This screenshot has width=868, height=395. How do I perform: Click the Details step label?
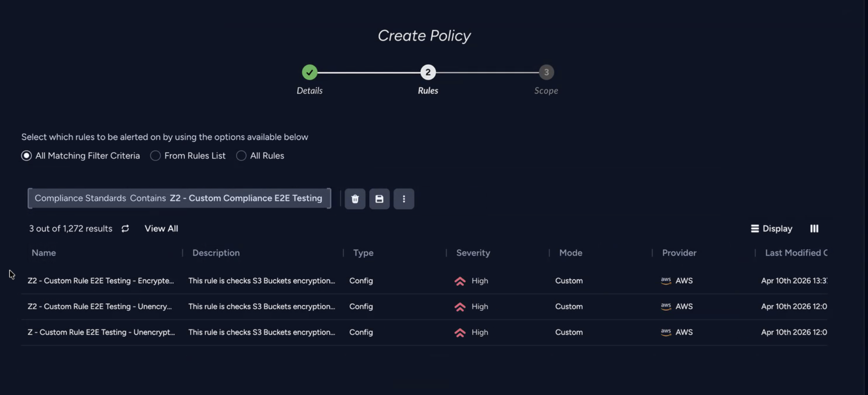tap(310, 91)
